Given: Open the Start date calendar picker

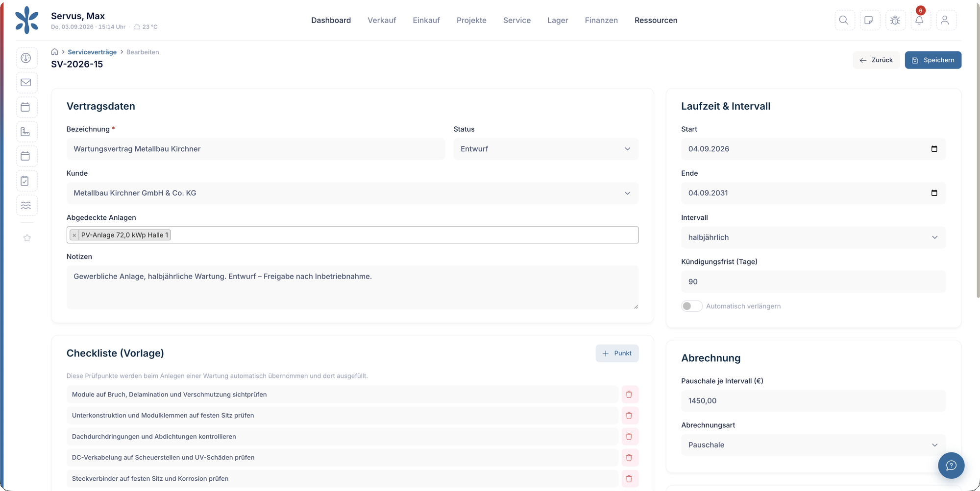Looking at the screenshot, I should coord(934,149).
